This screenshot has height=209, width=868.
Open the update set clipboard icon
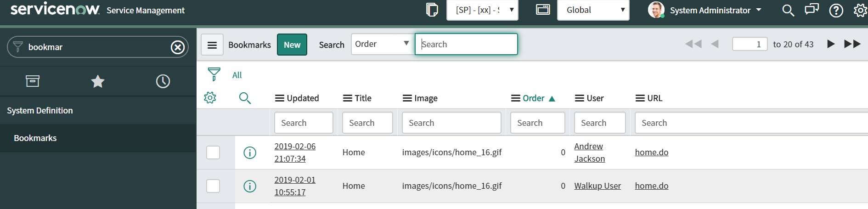click(432, 10)
